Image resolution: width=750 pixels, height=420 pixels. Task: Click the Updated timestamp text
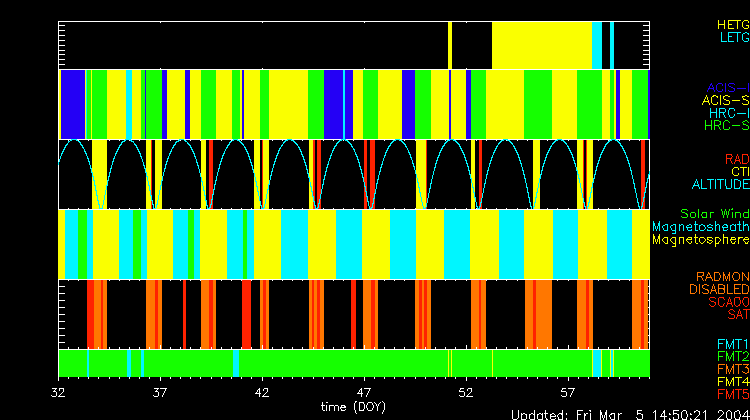click(x=629, y=414)
